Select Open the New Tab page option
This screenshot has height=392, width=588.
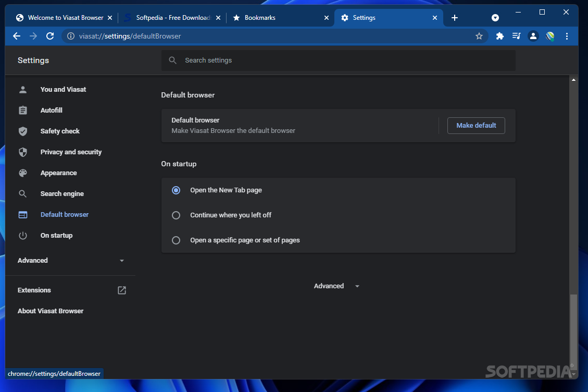tap(176, 190)
